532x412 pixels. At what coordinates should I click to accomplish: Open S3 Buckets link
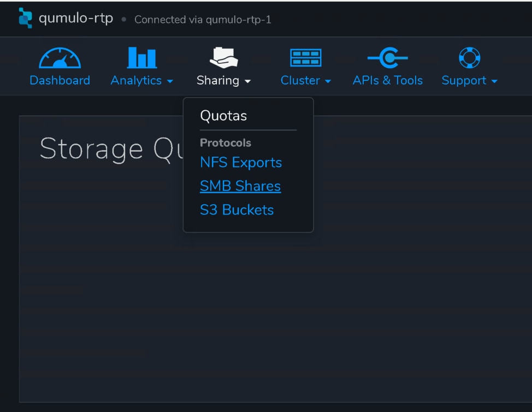pos(237,210)
